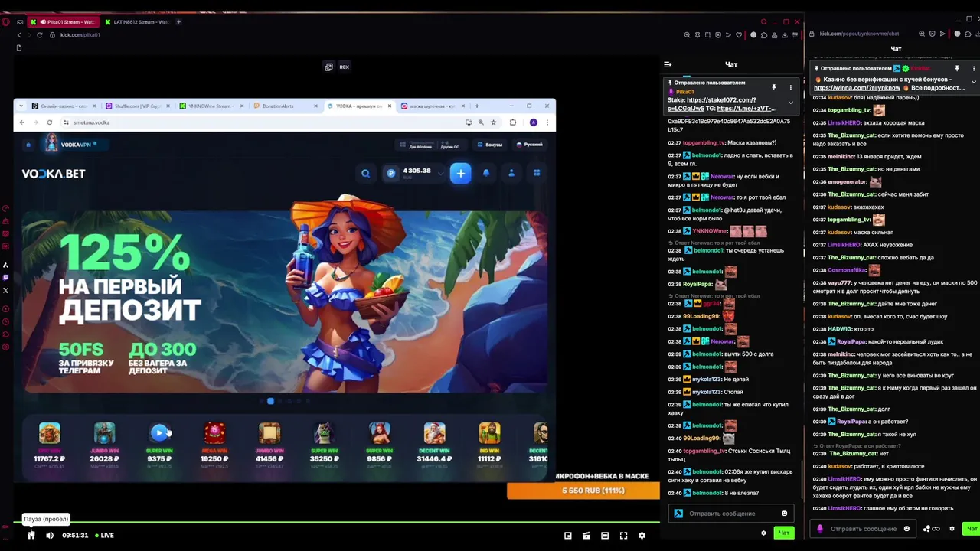
Task: Open the search icon on the Vodka.bet header
Action: [365, 174]
